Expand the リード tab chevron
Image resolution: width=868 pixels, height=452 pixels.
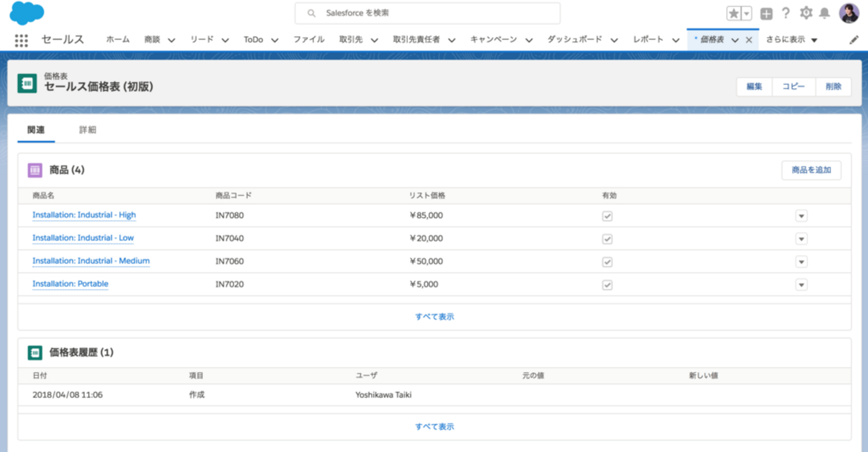[x=225, y=40]
